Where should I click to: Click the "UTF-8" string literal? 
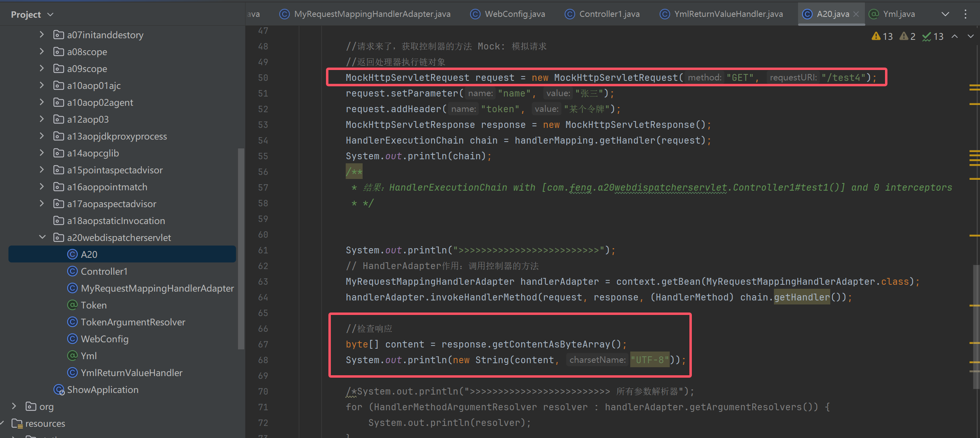pos(650,360)
